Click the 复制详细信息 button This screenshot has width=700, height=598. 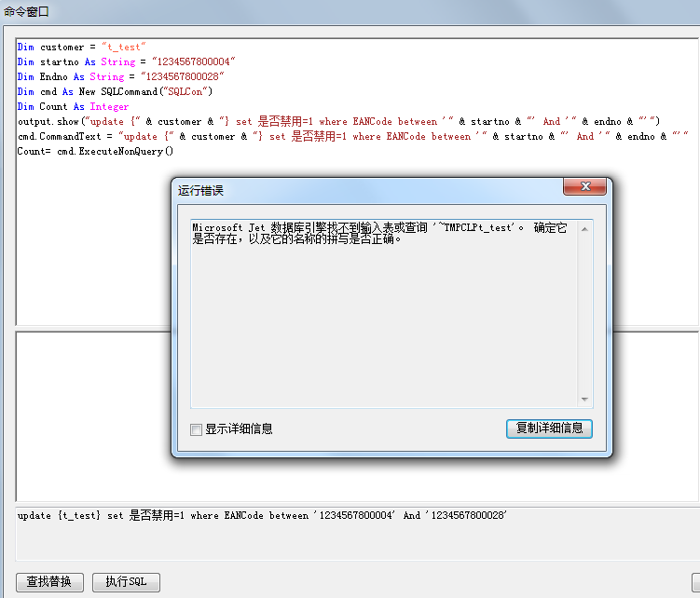(549, 428)
